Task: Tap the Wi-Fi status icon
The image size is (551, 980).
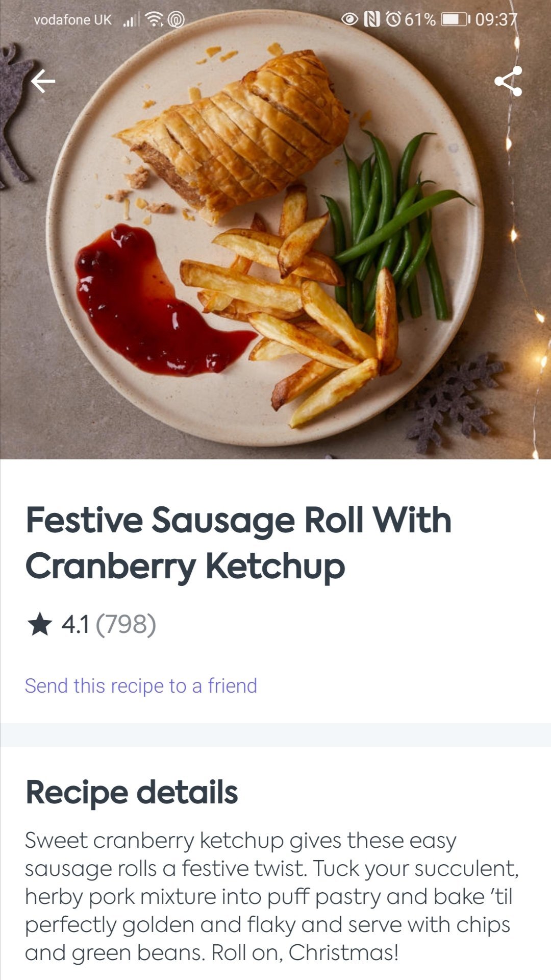Action: coord(154,20)
